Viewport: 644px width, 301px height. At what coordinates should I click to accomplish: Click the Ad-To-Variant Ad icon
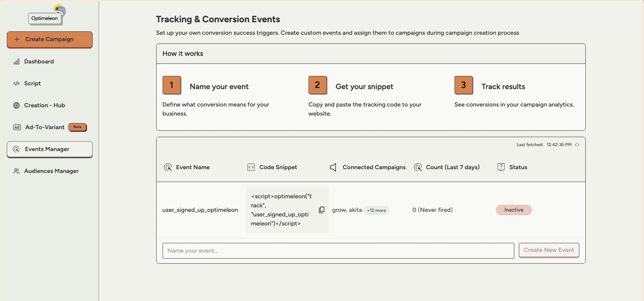[17, 127]
